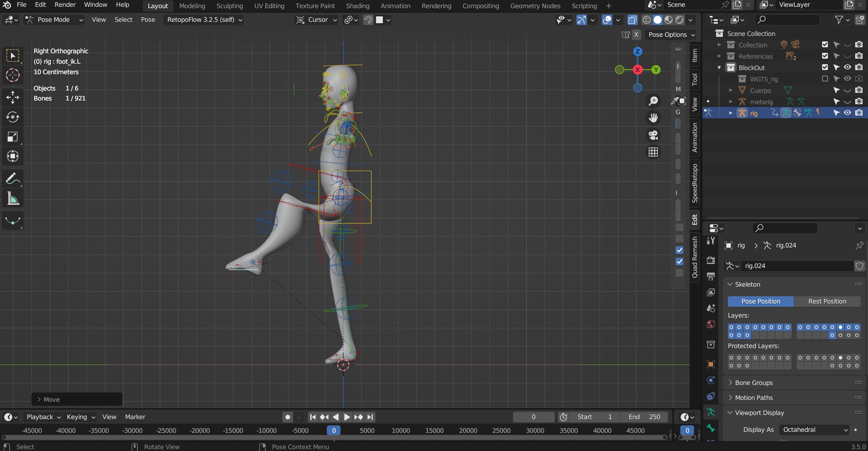The width and height of the screenshot is (868, 451).
Task: Activate the Transform tool
Action: click(13, 156)
